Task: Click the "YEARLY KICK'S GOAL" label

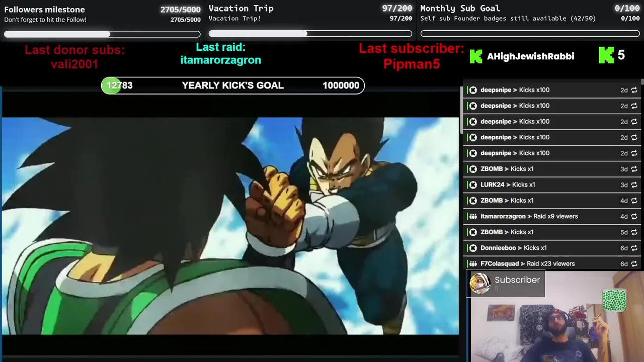Action: tap(233, 85)
